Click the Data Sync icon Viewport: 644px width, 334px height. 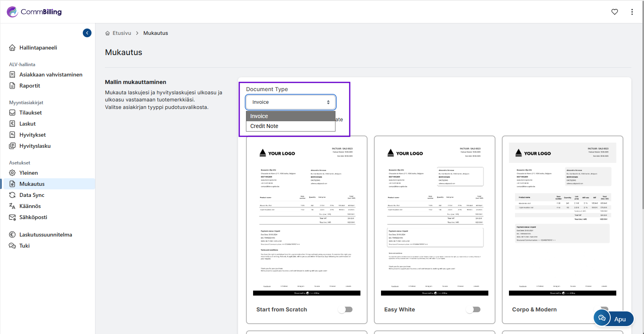[12, 195]
